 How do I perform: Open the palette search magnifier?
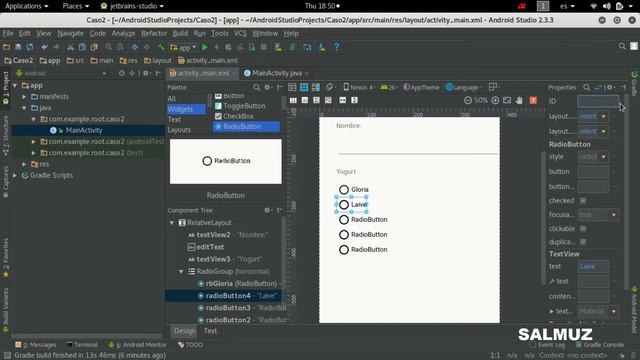pos(256,87)
